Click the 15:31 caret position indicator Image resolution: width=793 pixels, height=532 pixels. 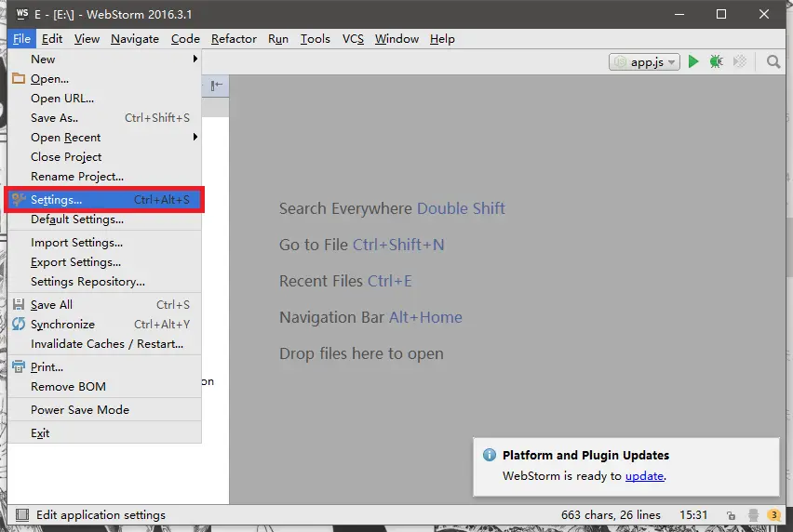coord(693,515)
